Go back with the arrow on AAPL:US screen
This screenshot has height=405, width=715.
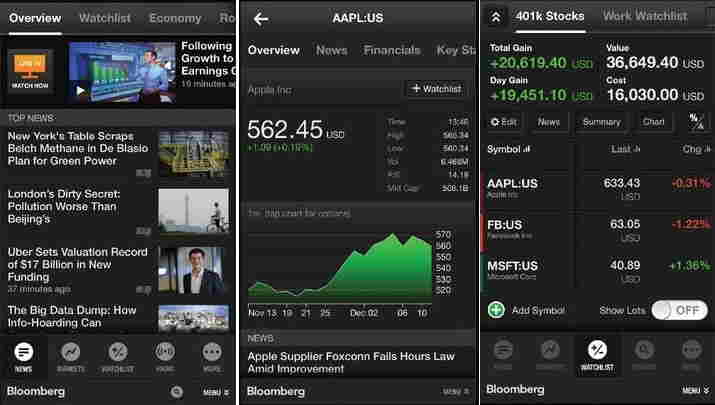pyautogui.click(x=261, y=19)
